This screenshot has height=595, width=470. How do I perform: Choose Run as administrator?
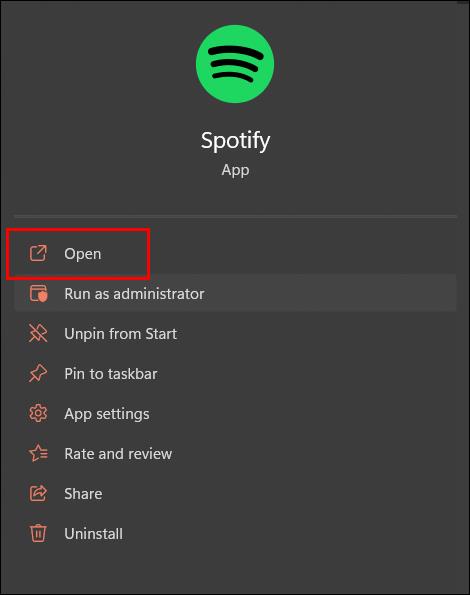[x=235, y=293]
